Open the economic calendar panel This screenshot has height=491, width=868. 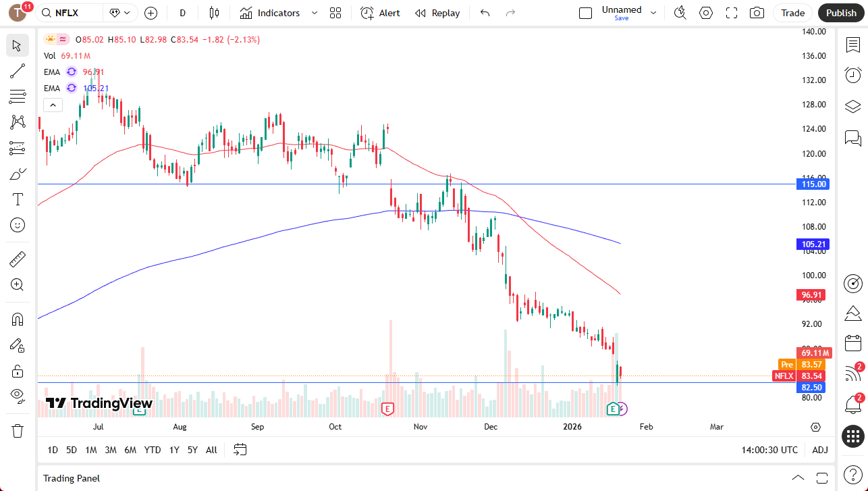tap(853, 342)
